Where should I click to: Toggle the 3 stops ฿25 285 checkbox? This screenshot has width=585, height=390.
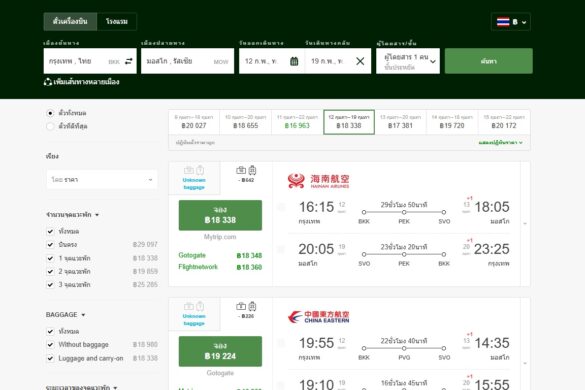tap(50, 285)
